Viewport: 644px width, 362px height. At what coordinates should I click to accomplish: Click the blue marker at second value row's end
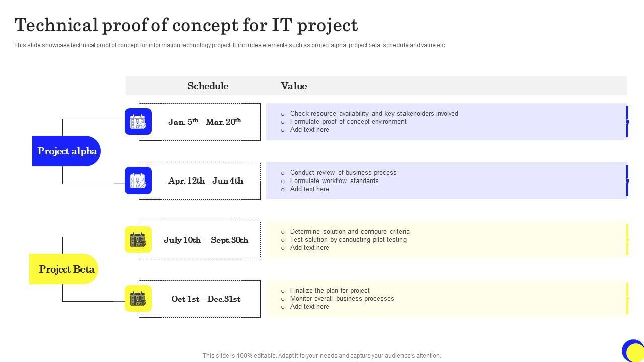coord(627,180)
